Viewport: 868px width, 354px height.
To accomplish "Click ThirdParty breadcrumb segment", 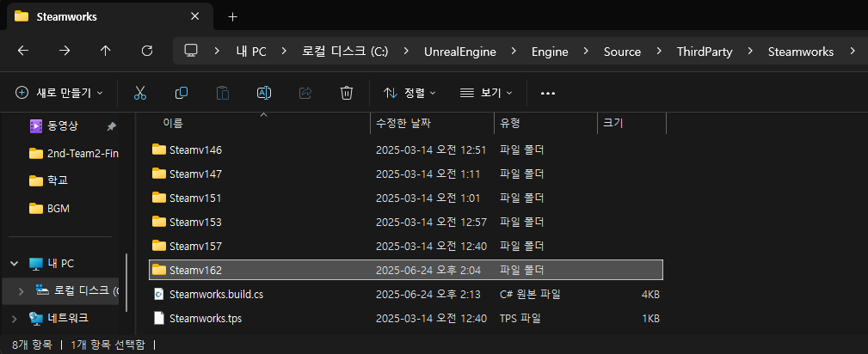I will pyautogui.click(x=705, y=52).
